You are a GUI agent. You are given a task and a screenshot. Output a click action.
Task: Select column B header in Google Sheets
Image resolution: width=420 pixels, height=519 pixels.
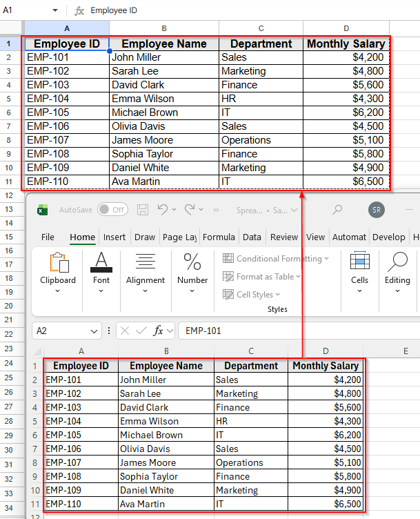pos(164,28)
